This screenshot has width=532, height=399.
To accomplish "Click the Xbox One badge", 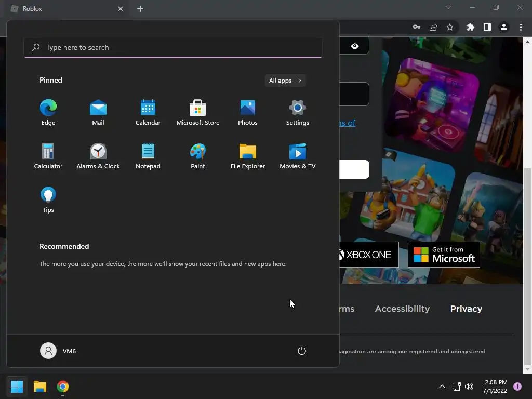I will tap(369, 255).
